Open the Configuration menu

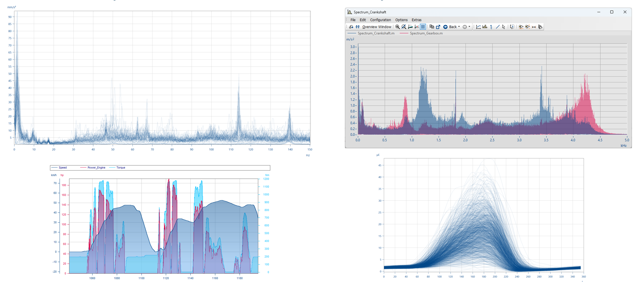380,20
